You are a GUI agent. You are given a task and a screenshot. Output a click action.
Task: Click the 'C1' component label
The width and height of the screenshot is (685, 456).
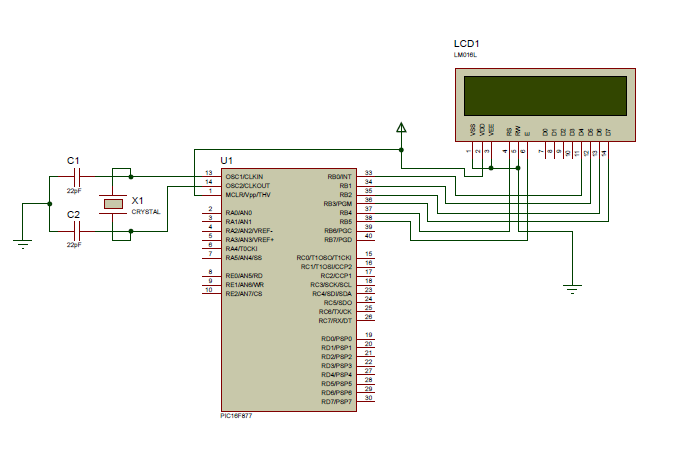coord(73,161)
